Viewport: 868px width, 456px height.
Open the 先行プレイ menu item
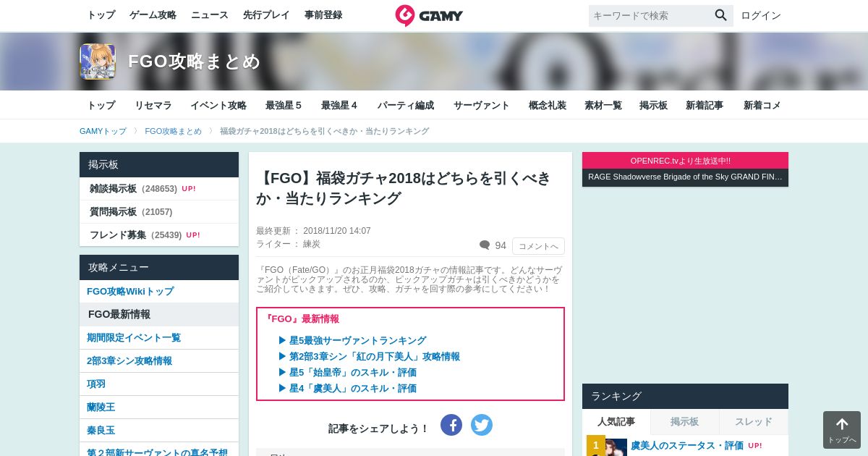point(266,15)
